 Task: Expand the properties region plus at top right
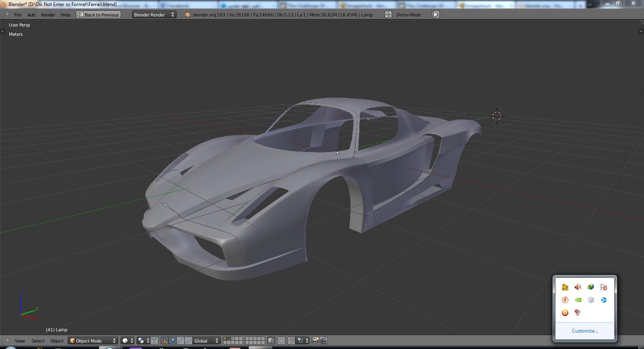pyautogui.click(x=641, y=31)
